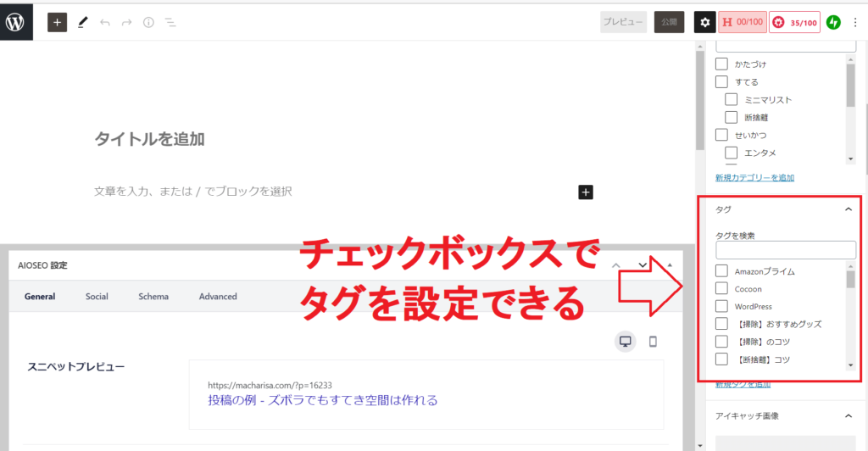The image size is (868, 451).
Task: Switch to the Social tab
Action: coord(97,297)
